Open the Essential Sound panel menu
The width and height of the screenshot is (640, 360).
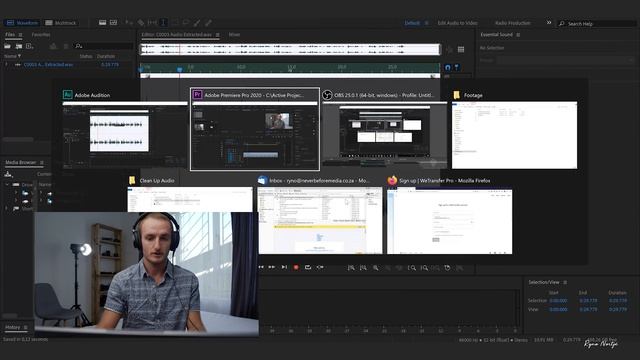click(x=518, y=35)
